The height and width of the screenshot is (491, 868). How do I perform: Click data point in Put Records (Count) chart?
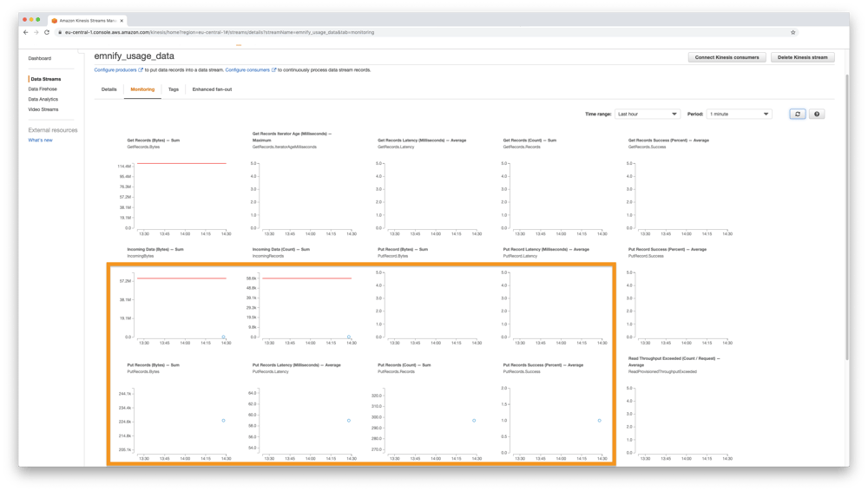coord(474,421)
